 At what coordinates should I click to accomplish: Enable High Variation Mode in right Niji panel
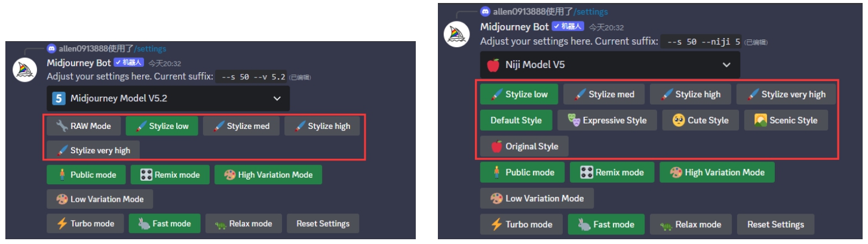click(x=717, y=172)
